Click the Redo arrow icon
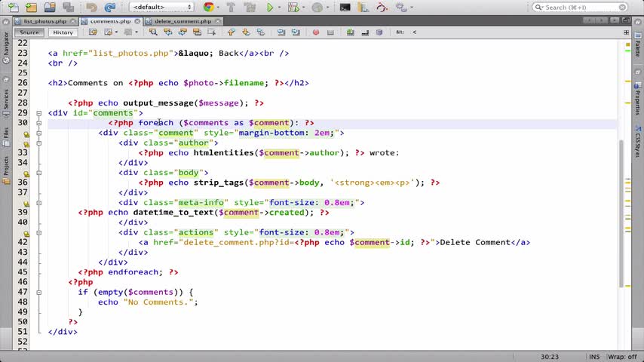 coord(109,7)
